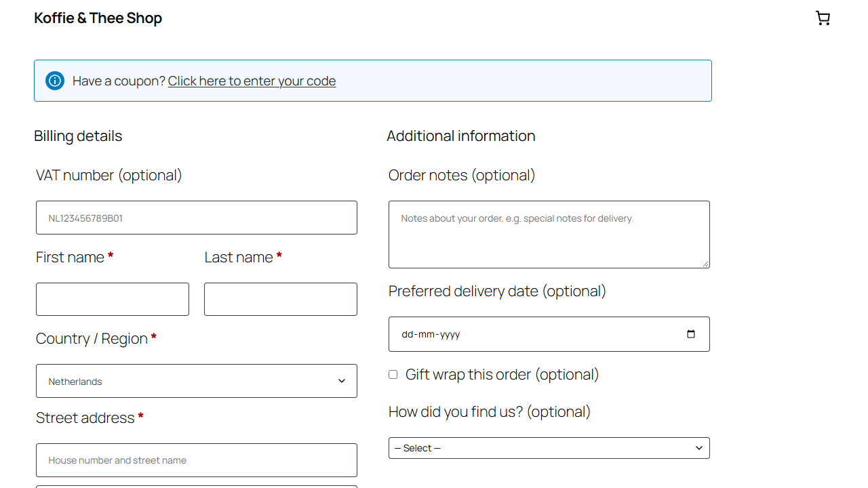Focus the Street address field
Image resolution: width=868 pixels, height=488 pixels.
[197, 460]
